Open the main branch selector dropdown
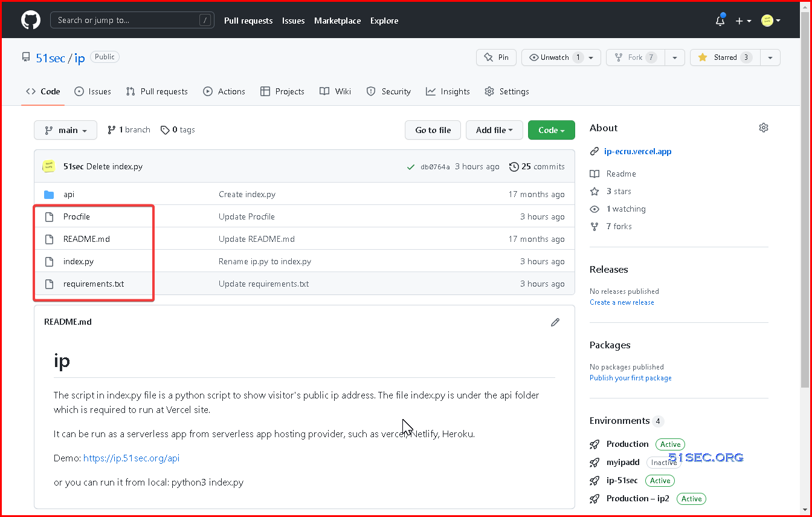 click(65, 130)
